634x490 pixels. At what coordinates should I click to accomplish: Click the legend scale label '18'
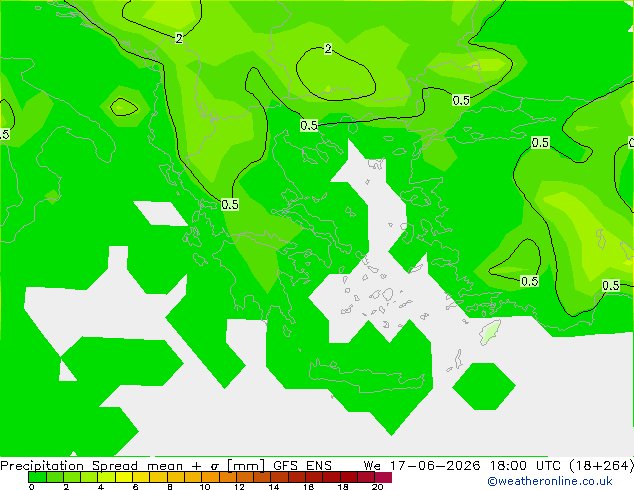coord(343,487)
